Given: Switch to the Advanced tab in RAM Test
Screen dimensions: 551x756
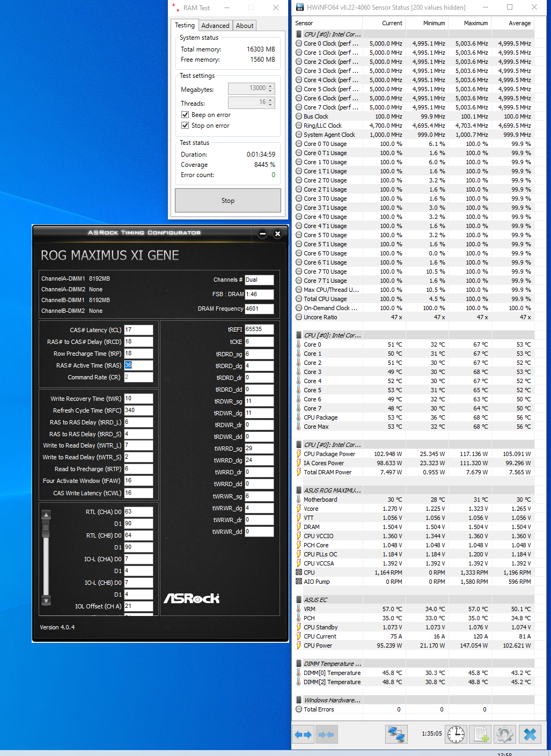Looking at the screenshot, I should point(215,26).
